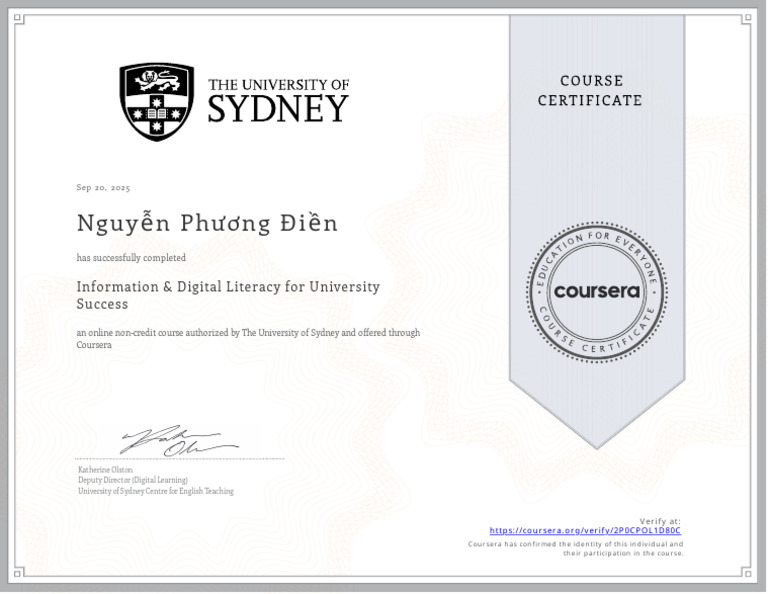The height and width of the screenshot is (594, 768).
Task: Click the Coursera seal emblem
Action: tap(597, 292)
